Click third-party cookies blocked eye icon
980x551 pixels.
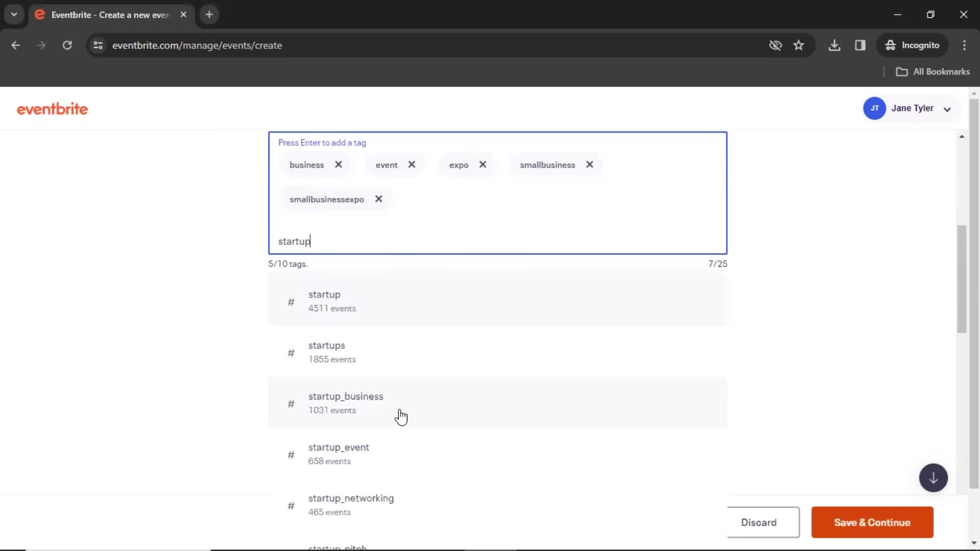[x=775, y=45]
